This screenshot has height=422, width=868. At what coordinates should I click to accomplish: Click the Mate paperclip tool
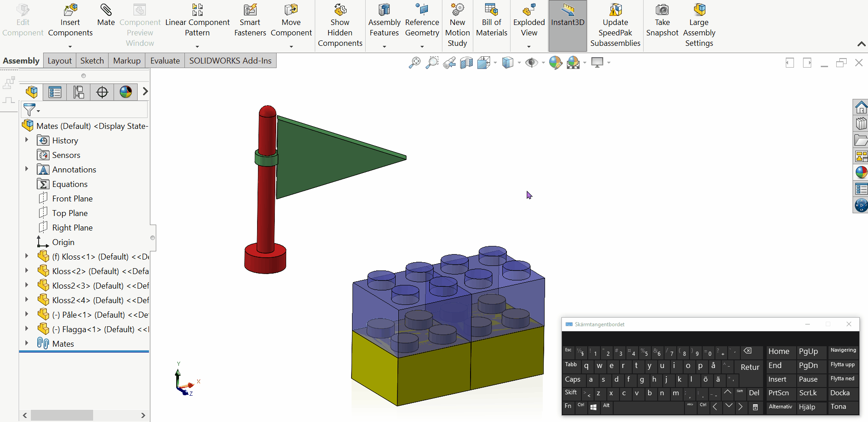[x=106, y=15]
